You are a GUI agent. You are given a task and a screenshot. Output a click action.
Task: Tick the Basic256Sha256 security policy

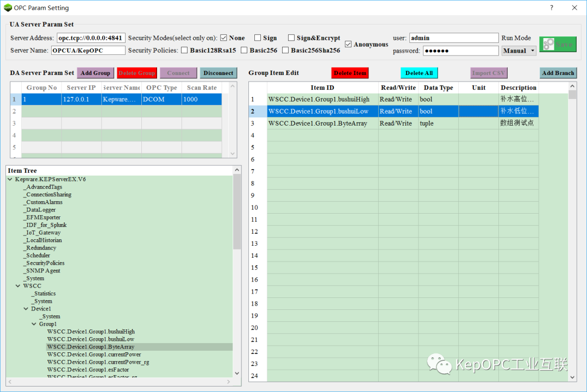pos(285,50)
